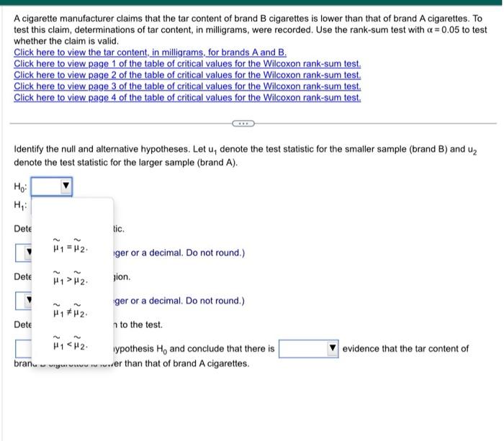504x441 pixels.
Task: Click the H1 hypothesis field edge
Action: click(x=31, y=206)
